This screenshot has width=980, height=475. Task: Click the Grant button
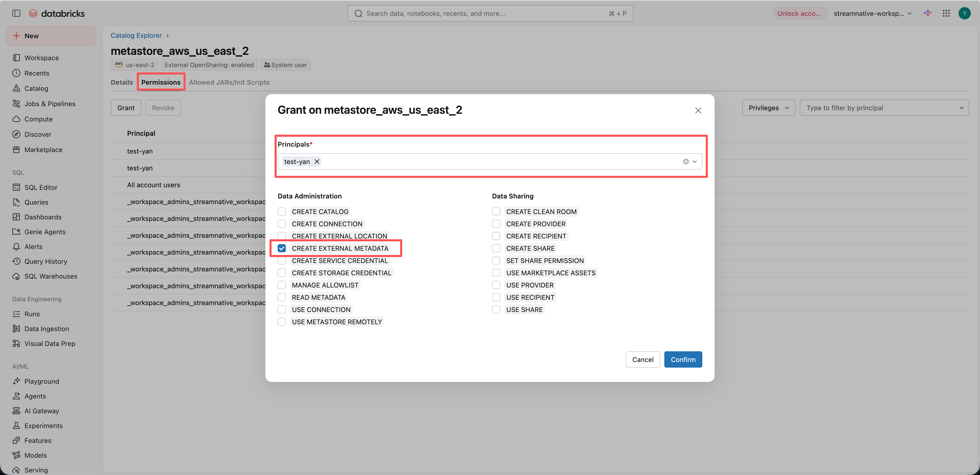pyautogui.click(x=126, y=108)
